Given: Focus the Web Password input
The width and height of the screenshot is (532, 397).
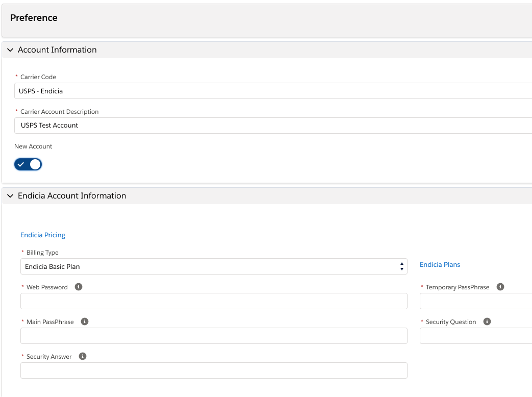Looking at the screenshot, I should pos(214,301).
